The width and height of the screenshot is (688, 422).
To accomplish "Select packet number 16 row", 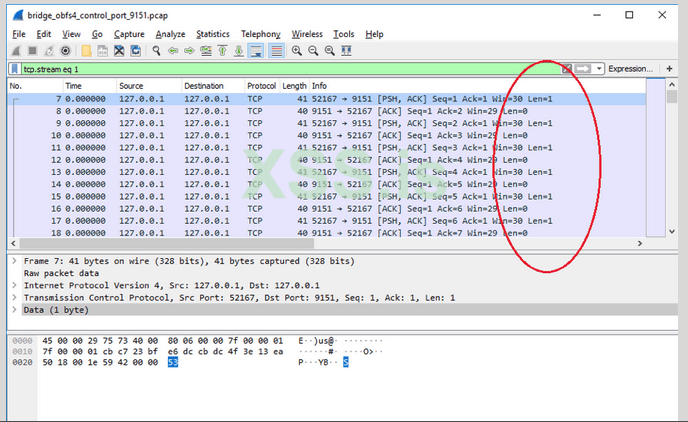I will click(327, 209).
